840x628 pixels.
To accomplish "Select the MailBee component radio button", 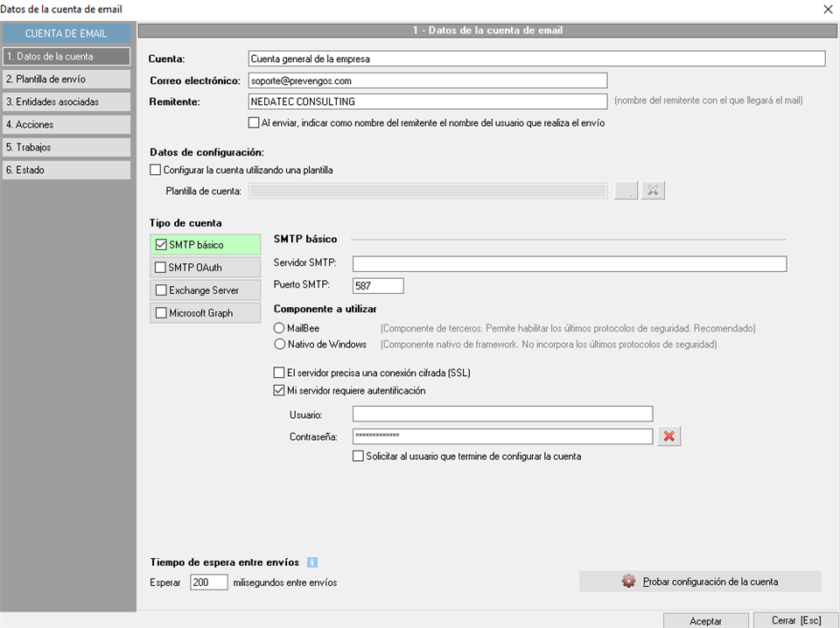I will [x=279, y=328].
